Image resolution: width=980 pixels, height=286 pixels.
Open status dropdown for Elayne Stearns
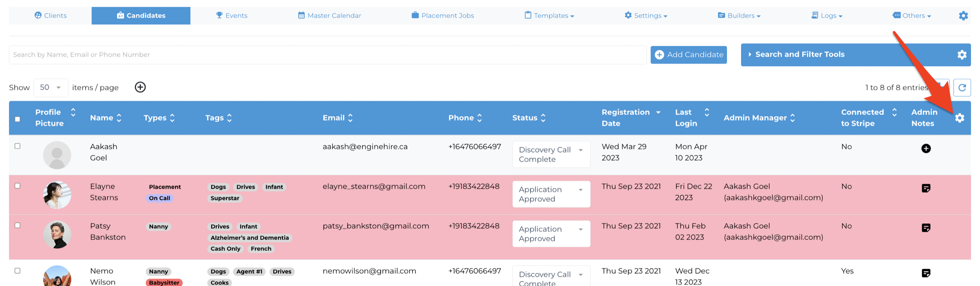click(551, 194)
